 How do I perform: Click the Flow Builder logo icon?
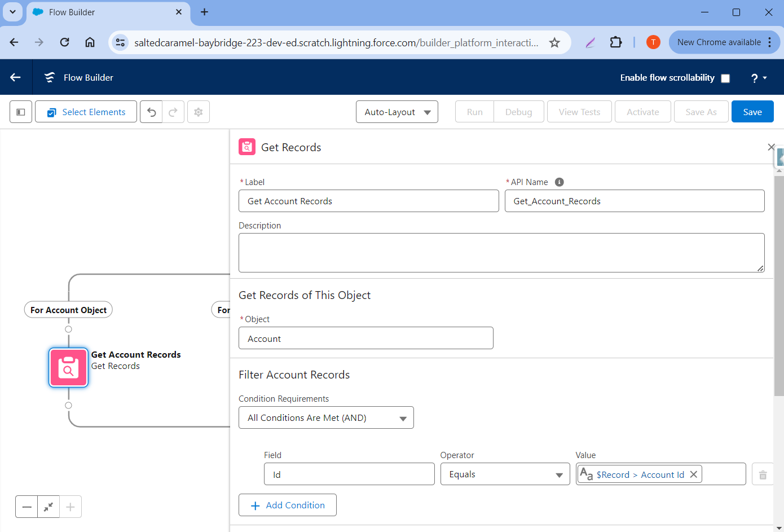click(50, 77)
